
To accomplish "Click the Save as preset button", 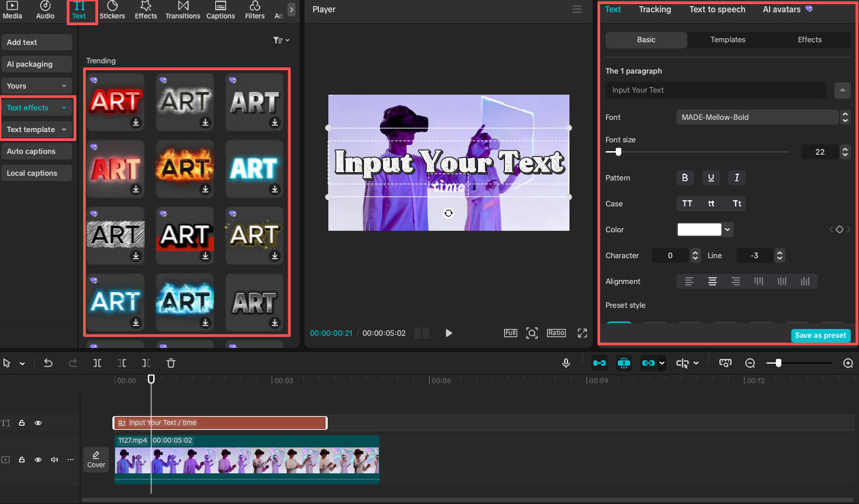I will [x=821, y=335].
